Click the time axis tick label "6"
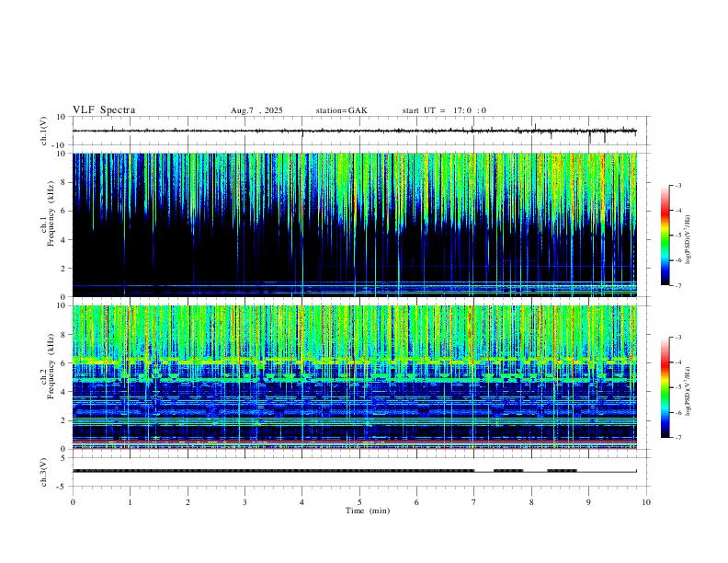This screenshot has width=728, height=563. (416, 502)
